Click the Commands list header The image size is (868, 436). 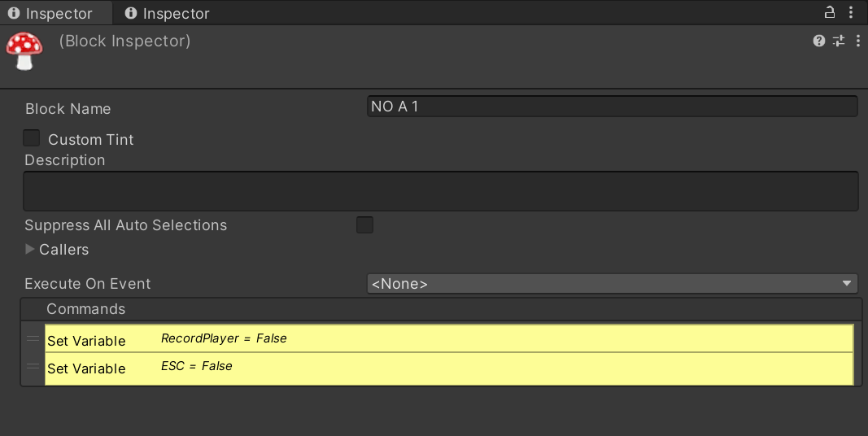pos(441,309)
